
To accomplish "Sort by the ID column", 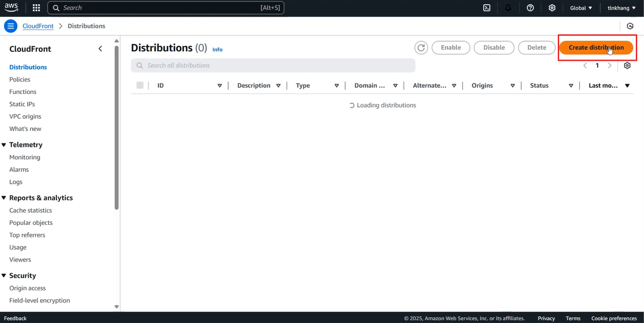I will tap(220, 85).
